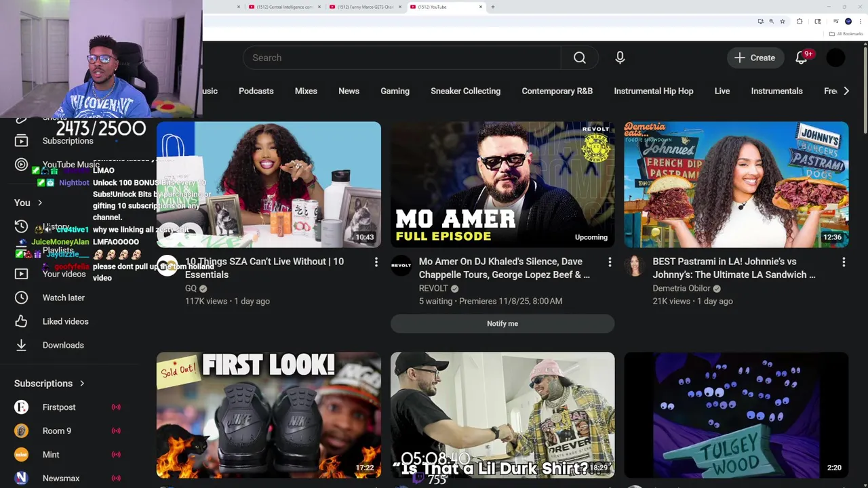Switch to the Funny Marco browser tab
Image resolution: width=868 pixels, height=488 pixels.
pyautogui.click(x=364, y=7)
